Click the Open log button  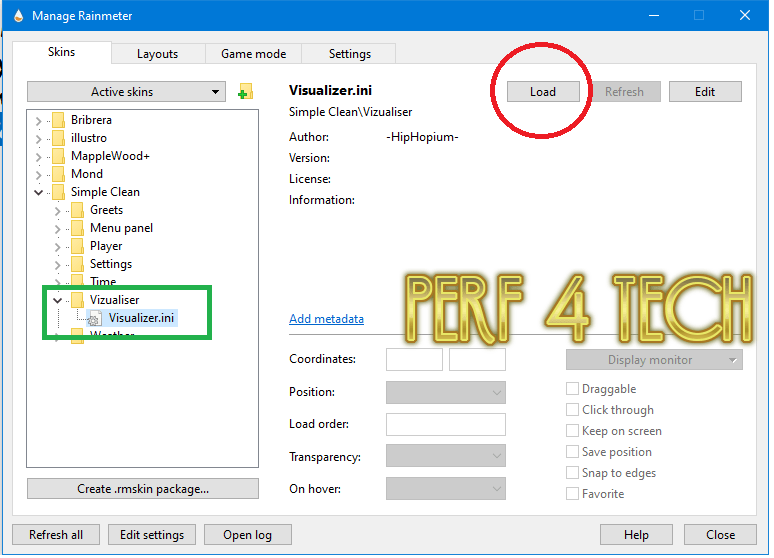point(247,535)
